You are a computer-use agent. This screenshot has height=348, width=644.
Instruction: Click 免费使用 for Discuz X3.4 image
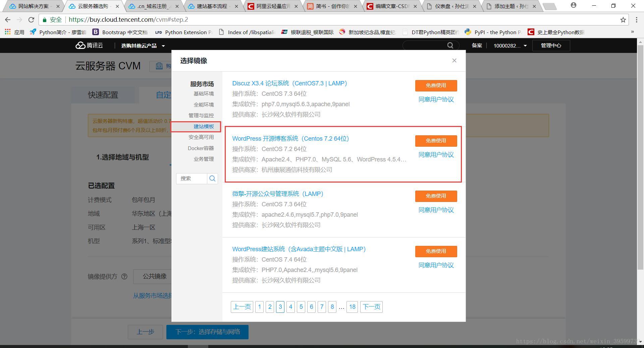click(436, 85)
